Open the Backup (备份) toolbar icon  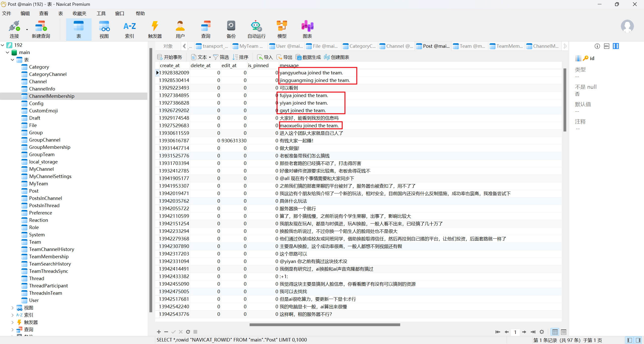pos(231,26)
